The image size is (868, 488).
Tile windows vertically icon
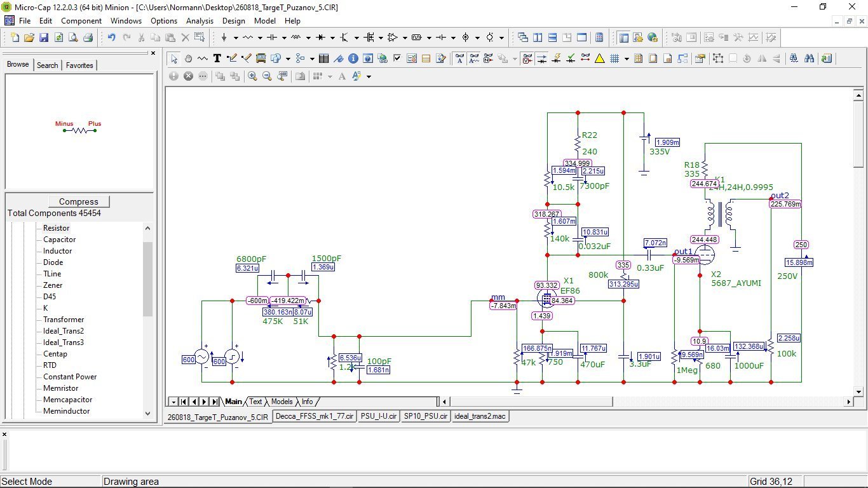coord(538,37)
